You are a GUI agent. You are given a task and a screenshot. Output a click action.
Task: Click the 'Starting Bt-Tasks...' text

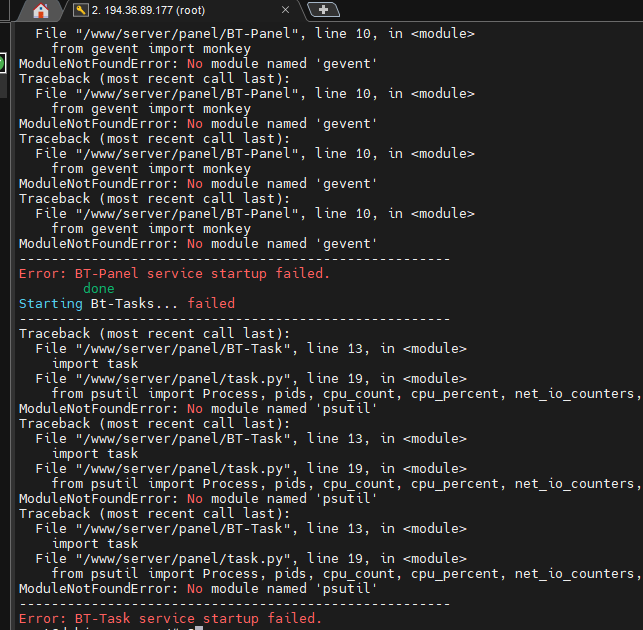[x=99, y=303]
